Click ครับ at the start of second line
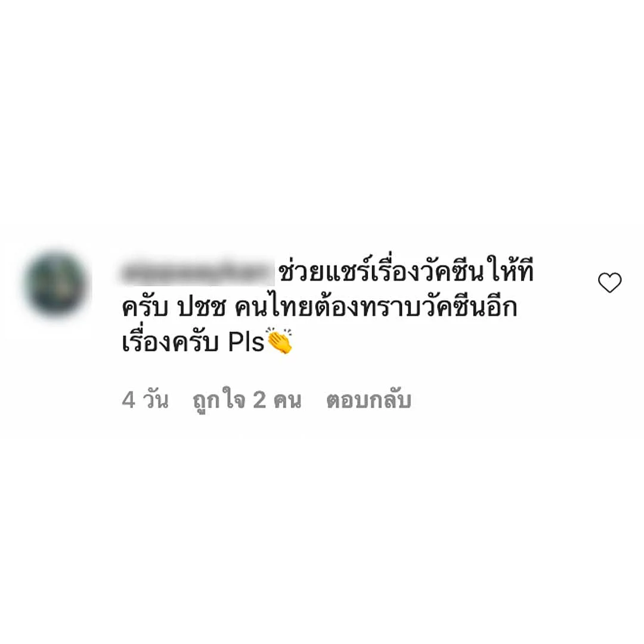644x644 pixels. point(145,307)
